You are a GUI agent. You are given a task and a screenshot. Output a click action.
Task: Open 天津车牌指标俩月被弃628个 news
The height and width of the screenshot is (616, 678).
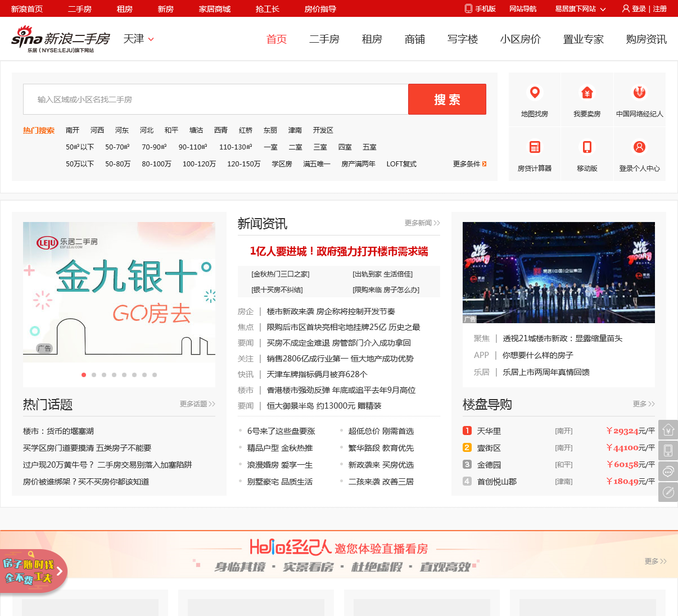point(317,374)
